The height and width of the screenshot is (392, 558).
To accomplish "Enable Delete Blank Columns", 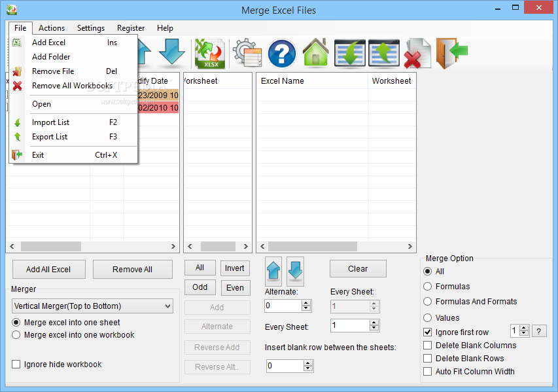I will point(428,346).
